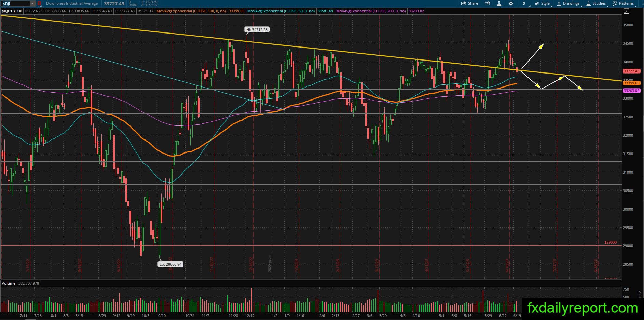The width and height of the screenshot is (644, 320).
Task: Click the magenta 33203.02 price axis tag
Action: [x=631, y=91]
